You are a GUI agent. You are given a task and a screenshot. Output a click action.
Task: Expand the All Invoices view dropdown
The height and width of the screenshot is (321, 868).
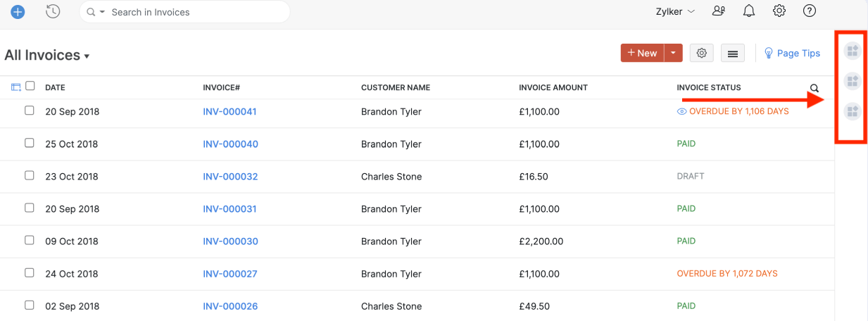coord(87,56)
